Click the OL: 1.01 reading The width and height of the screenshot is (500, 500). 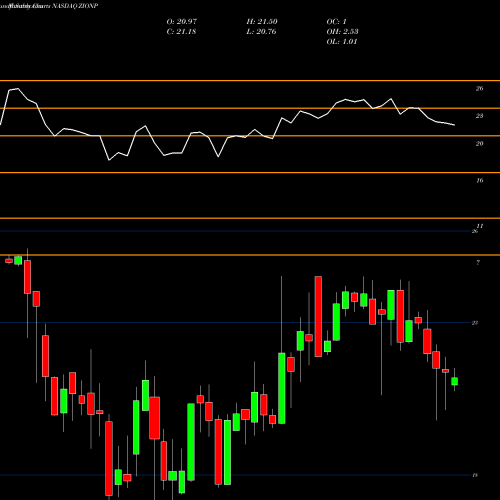click(342, 42)
